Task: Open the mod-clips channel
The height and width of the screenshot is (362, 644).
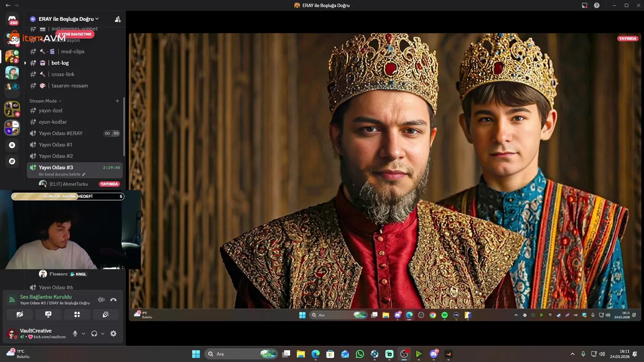Action: (74, 51)
